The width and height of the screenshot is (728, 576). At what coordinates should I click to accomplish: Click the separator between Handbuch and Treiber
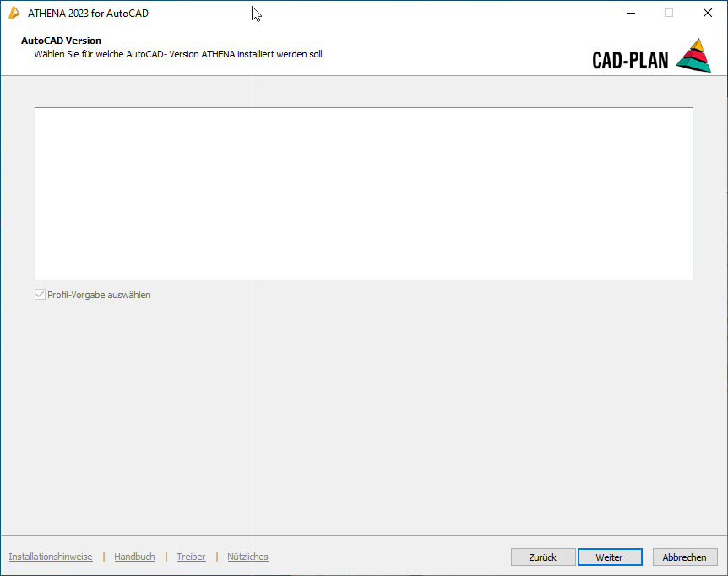coord(166,557)
